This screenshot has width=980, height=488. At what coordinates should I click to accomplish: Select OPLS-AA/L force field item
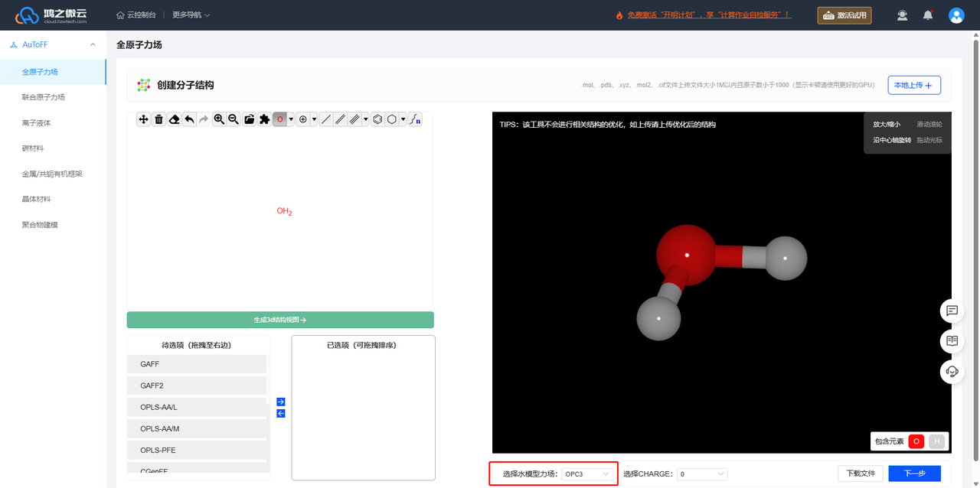[198, 407]
